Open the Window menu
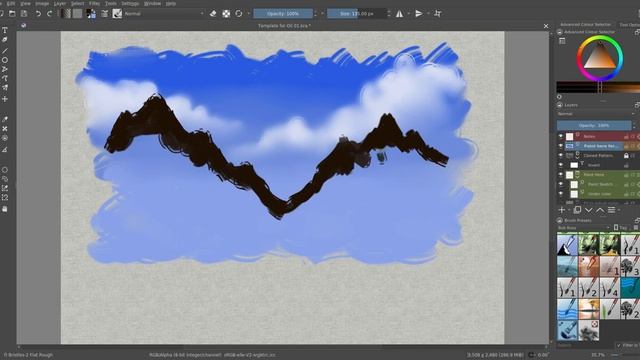Viewport: 640px width, 360px height. point(152,3)
